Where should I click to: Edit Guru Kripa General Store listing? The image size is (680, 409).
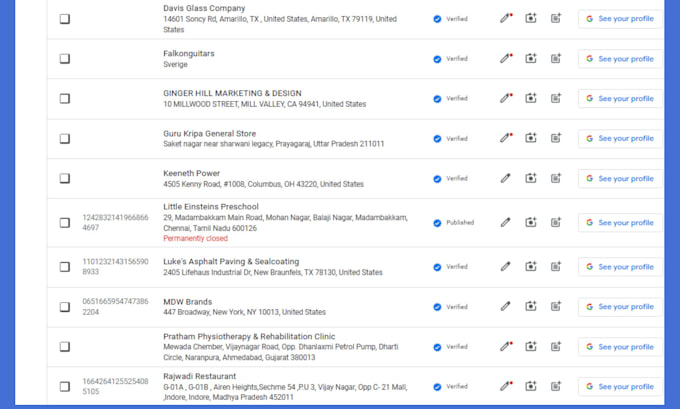506,138
